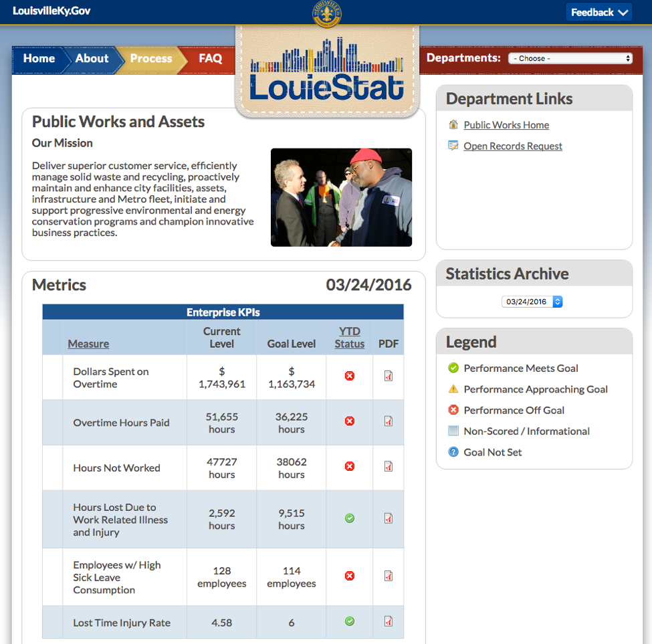
Task: Click the LouisvilleKy.Gov site link
Action: 51,11
